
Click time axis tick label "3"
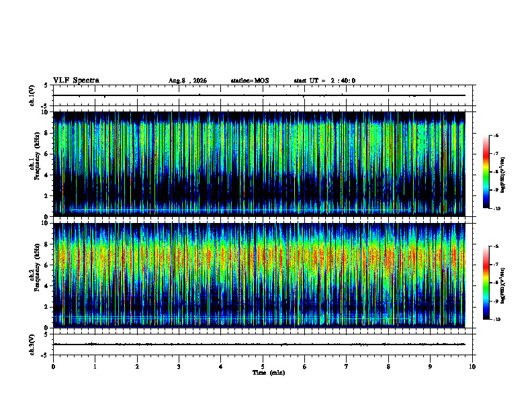[x=179, y=367]
